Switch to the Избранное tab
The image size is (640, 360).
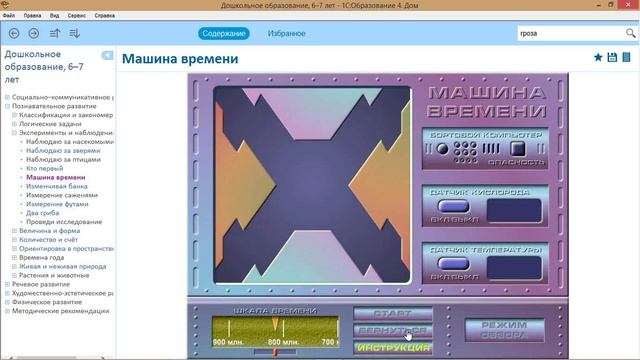[x=287, y=33]
